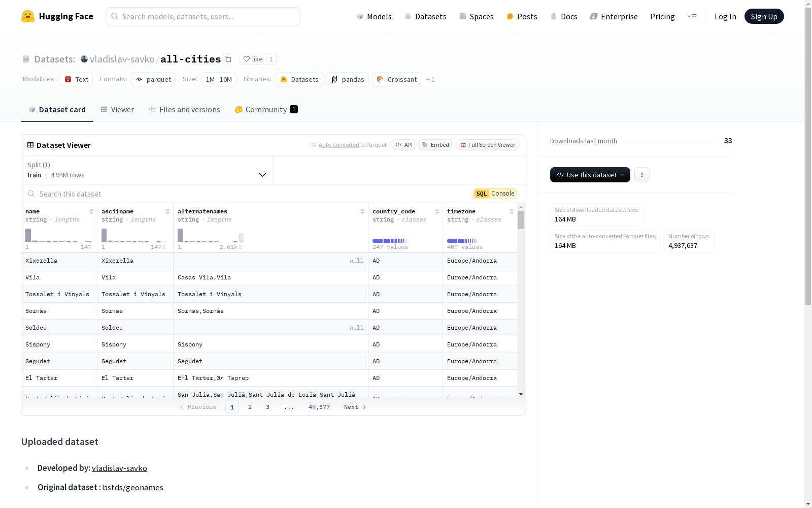Choose the Datasets library tag
The image size is (812, 508).
tap(299, 79)
